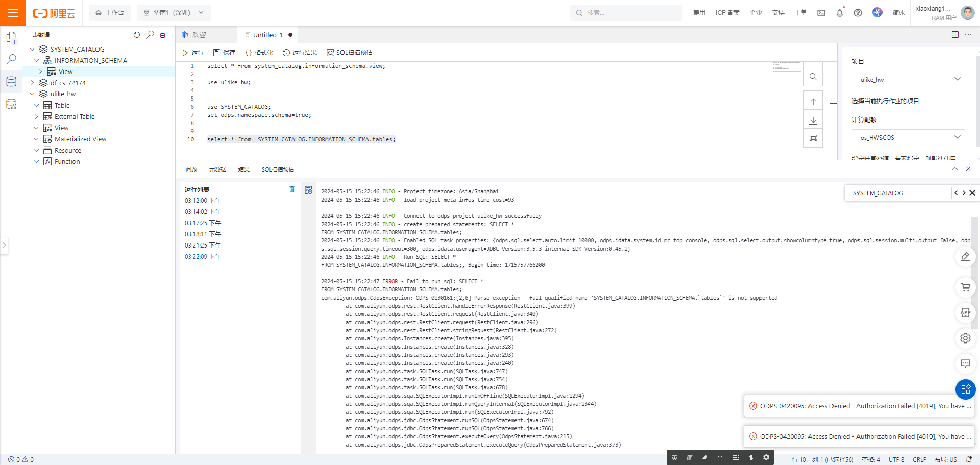Click the blue apps floating button

[x=965, y=389]
